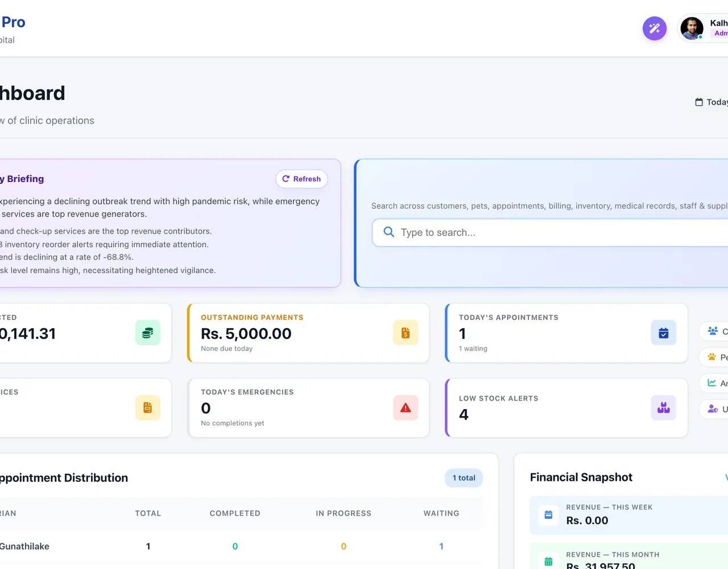Viewport: 728px width, 569px height.
Task: Open the Outstanding Payments card amount Rs. 5,000.00
Action: click(246, 333)
